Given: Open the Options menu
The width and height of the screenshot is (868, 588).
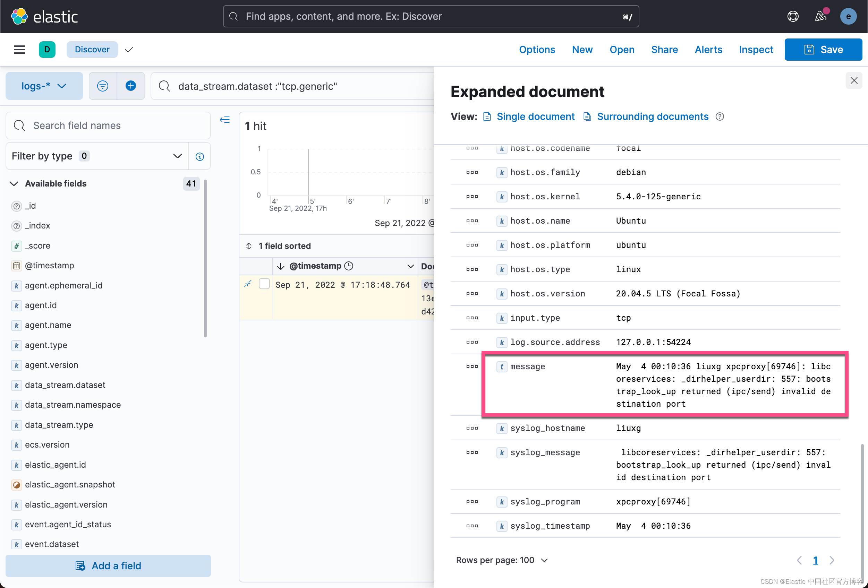Looking at the screenshot, I should (x=537, y=49).
